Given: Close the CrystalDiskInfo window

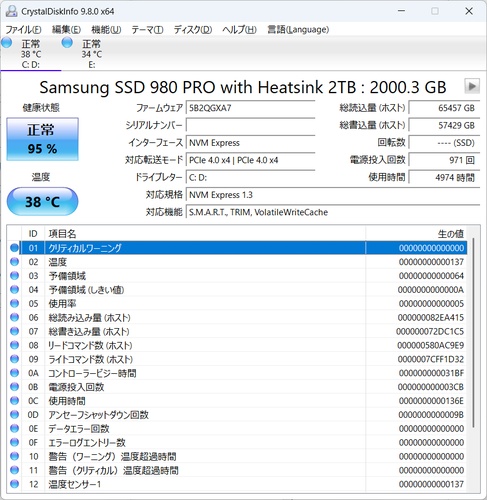Looking at the screenshot, I should [469, 11].
